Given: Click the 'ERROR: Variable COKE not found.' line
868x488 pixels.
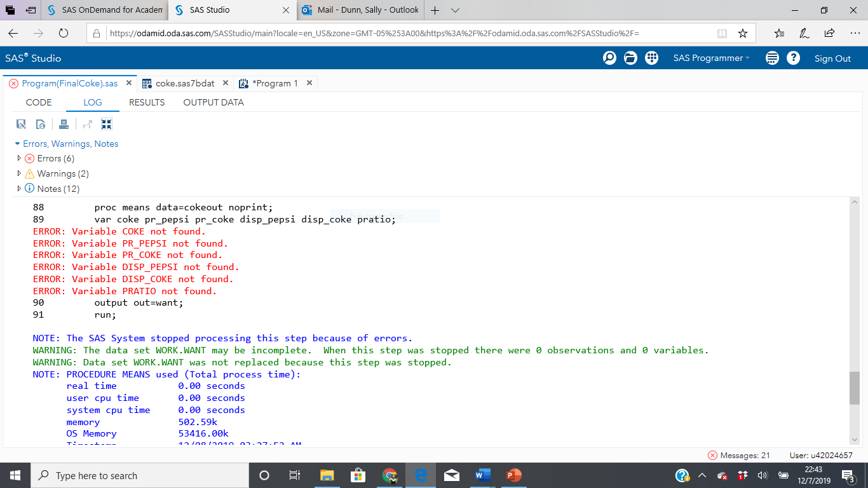Looking at the screenshot, I should pos(119,231).
